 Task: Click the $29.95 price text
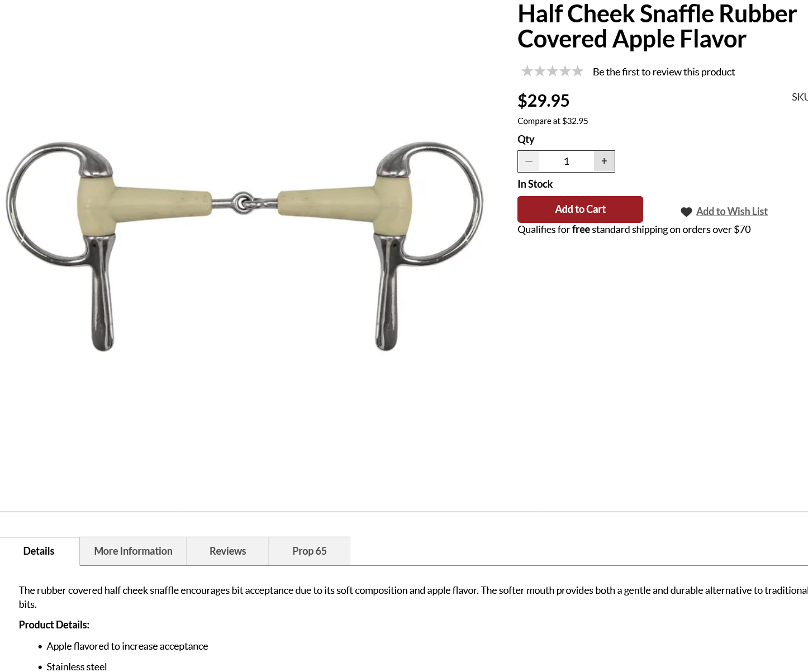tap(543, 101)
